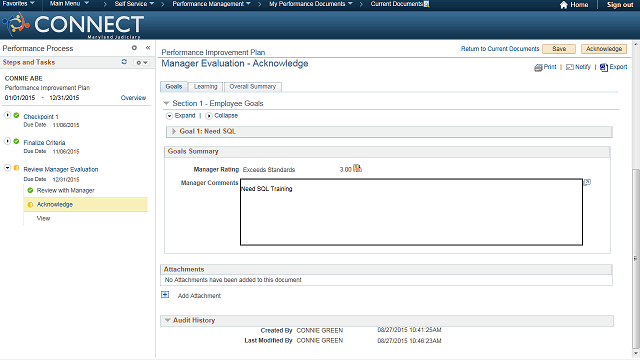This screenshot has width=640, height=360.
Task: Pop out the Manager Comments box
Action: (587, 182)
